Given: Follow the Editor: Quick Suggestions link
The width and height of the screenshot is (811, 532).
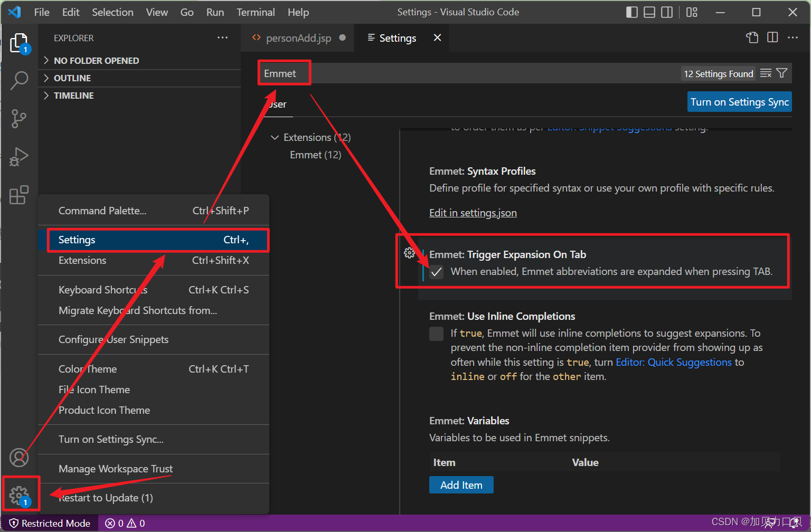Looking at the screenshot, I should (674, 362).
